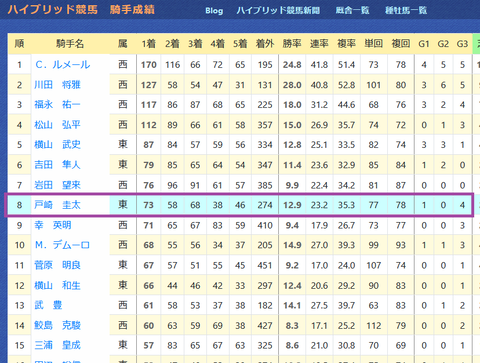Click the G1 column header
This screenshot has height=363, width=480.
point(424,44)
